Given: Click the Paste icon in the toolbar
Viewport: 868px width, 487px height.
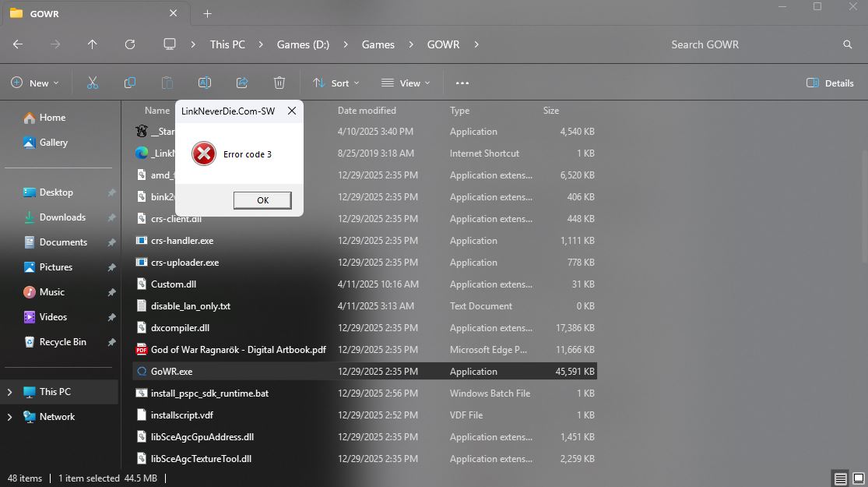Looking at the screenshot, I should pyautogui.click(x=167, y=82).
